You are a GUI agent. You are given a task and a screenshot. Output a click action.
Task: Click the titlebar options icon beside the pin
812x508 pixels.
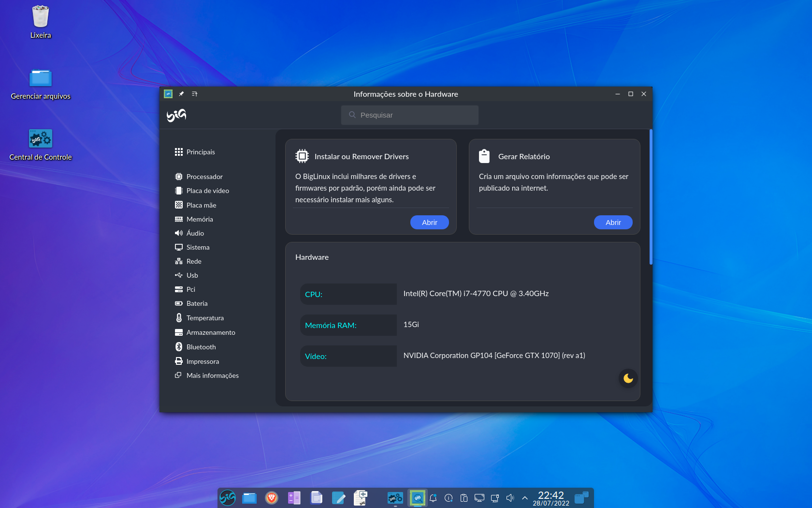click(195, 94)
